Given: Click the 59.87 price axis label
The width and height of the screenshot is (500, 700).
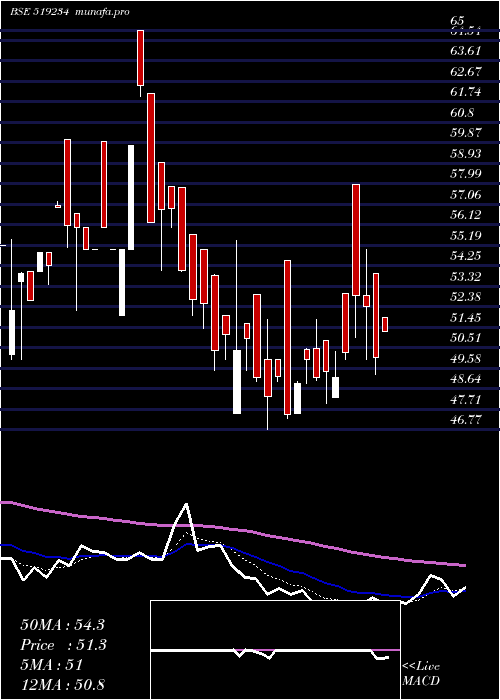Looking at the screenshot, I should pyautogui.click(x=466, y=133).
